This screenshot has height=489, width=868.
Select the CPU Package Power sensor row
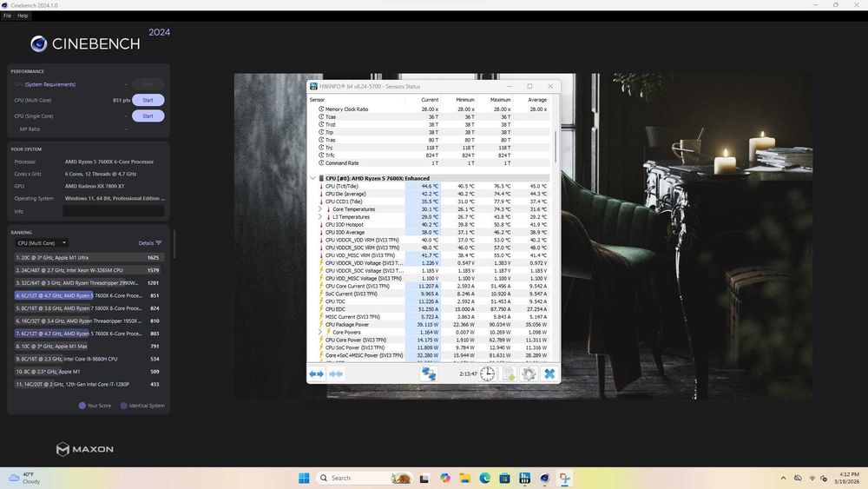click(430, 325)
